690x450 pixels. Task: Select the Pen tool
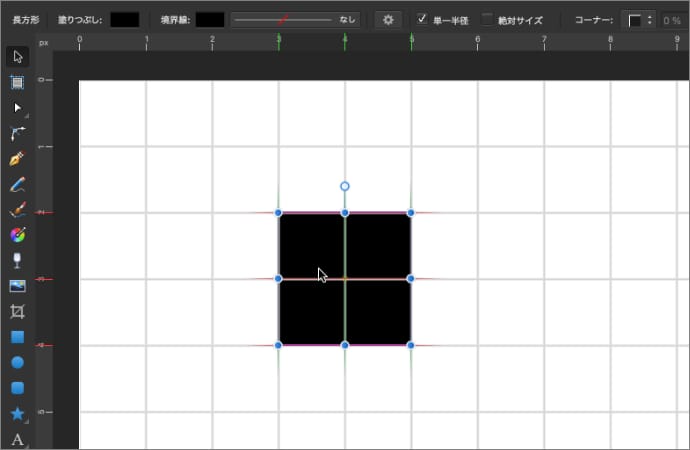(x=17, y=158)
